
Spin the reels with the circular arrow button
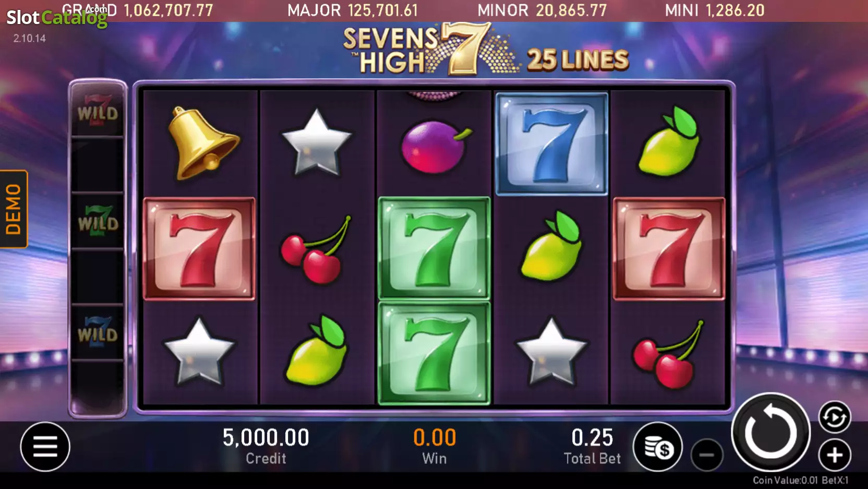tap(771, 432)
